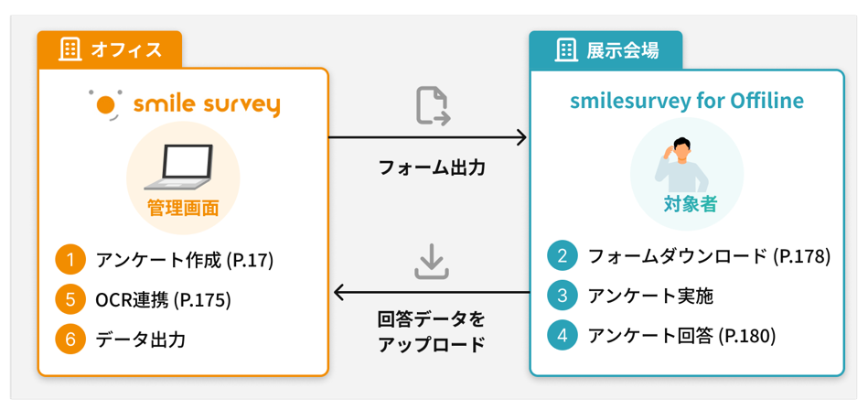The height and width of the screenshot is (410, 868).
Task: Click the teal number 2 circle
Action: tap(563, 256)
